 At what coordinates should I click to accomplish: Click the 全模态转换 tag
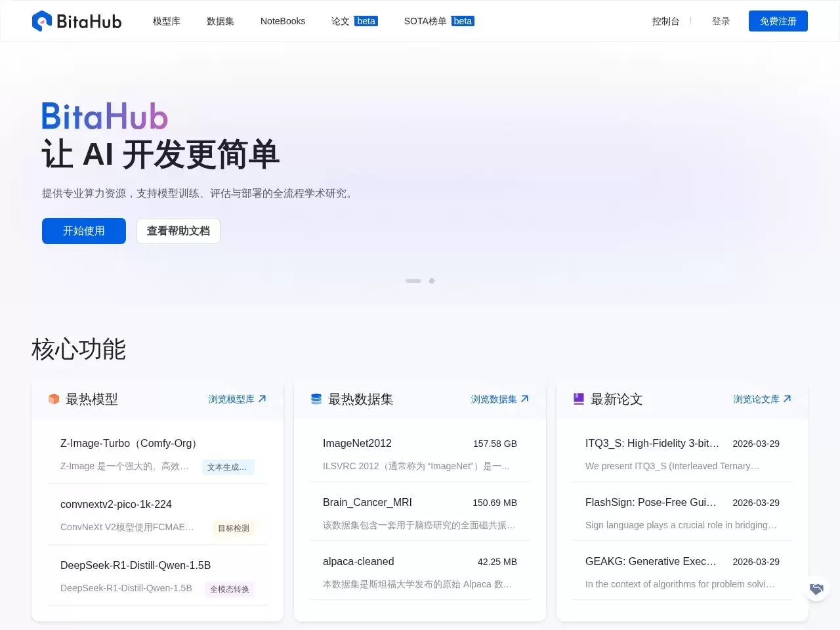[x=230, y=589]
